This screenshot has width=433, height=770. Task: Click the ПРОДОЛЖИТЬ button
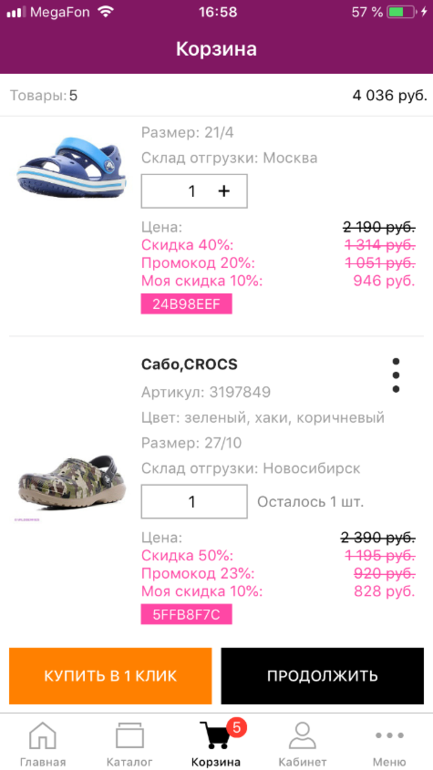coord(323,676)
